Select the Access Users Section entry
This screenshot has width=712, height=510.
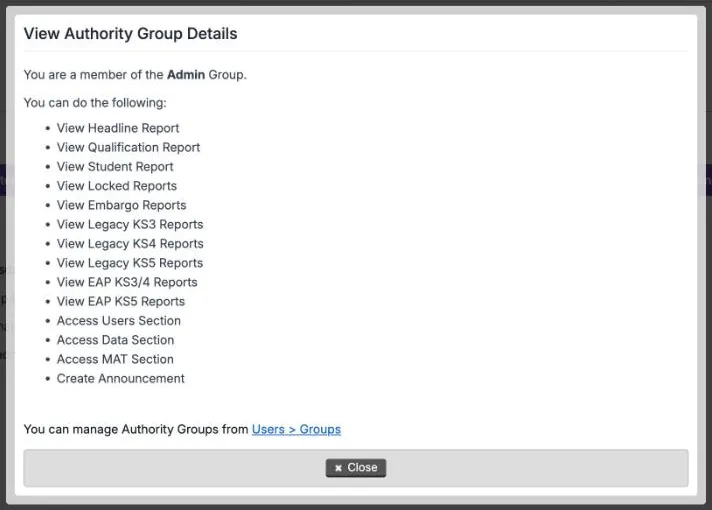pyautogui.click(x=119, y=321)
